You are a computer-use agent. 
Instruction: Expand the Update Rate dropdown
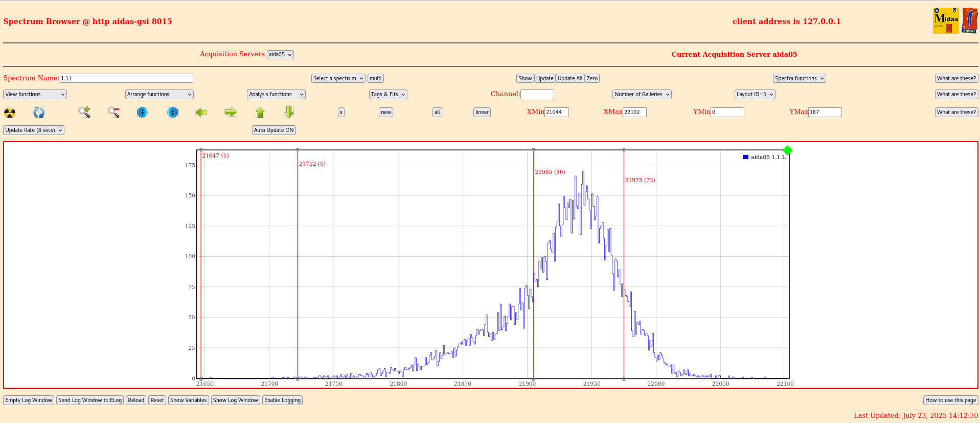coord(34,130)
